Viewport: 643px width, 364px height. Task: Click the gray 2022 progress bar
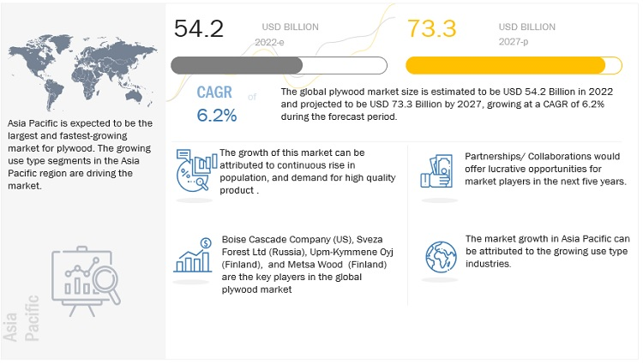[x=279, y=65]
